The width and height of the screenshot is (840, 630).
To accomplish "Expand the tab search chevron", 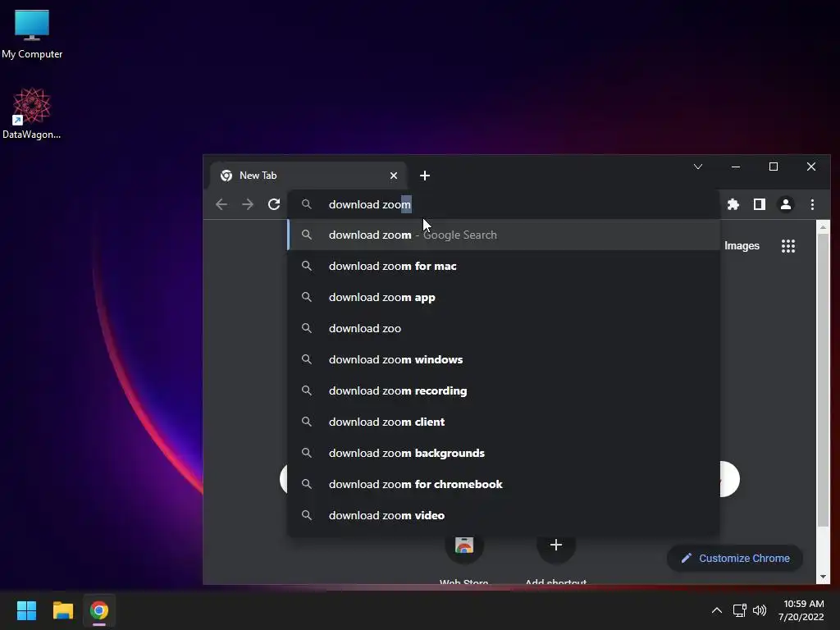I will [697, 167].
